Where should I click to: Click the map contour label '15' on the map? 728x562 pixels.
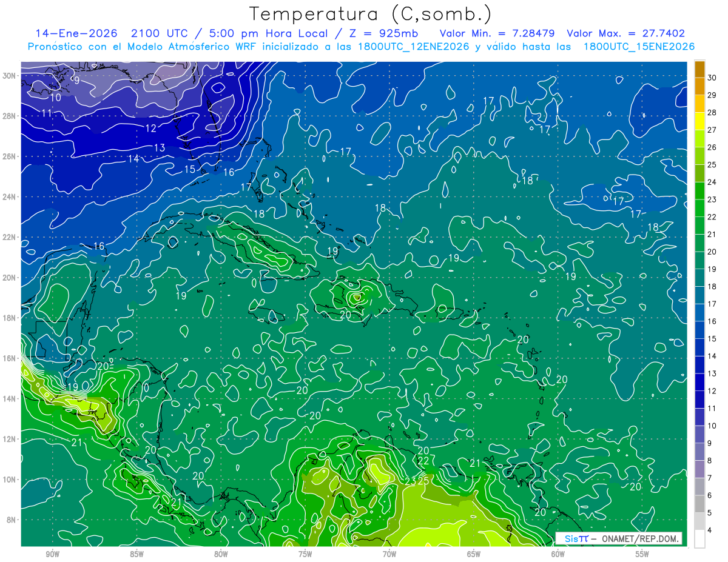click(x=190, y=169)
